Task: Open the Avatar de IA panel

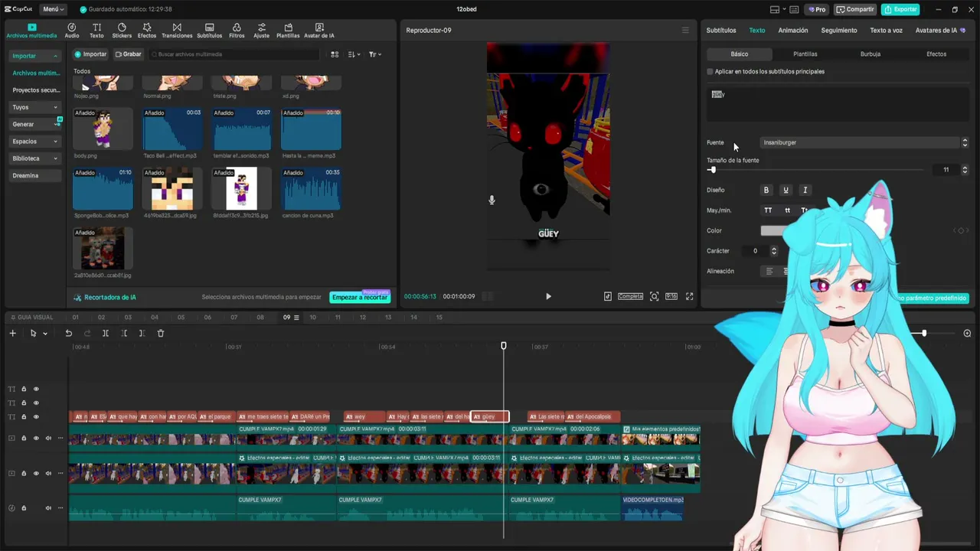Action: pyautogui.click(x=319, y=31)
